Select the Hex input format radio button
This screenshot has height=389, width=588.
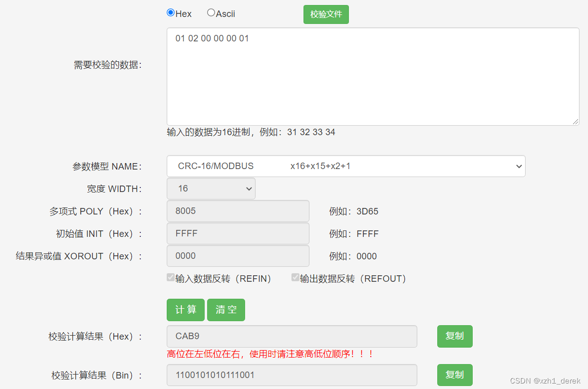click(x=170, y=13)
